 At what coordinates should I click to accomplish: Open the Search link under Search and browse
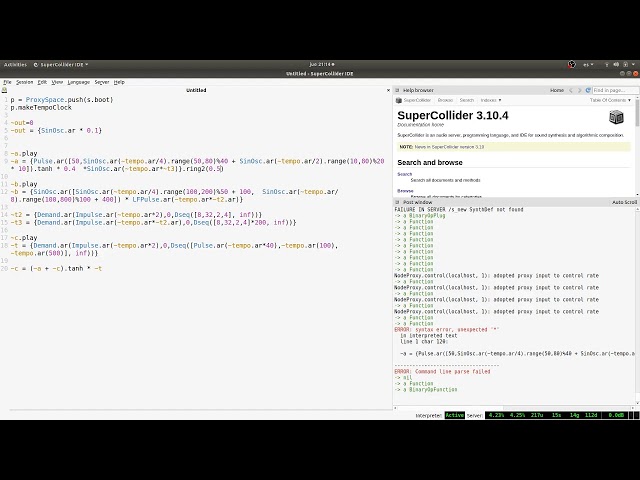click(x=404, y=174)
